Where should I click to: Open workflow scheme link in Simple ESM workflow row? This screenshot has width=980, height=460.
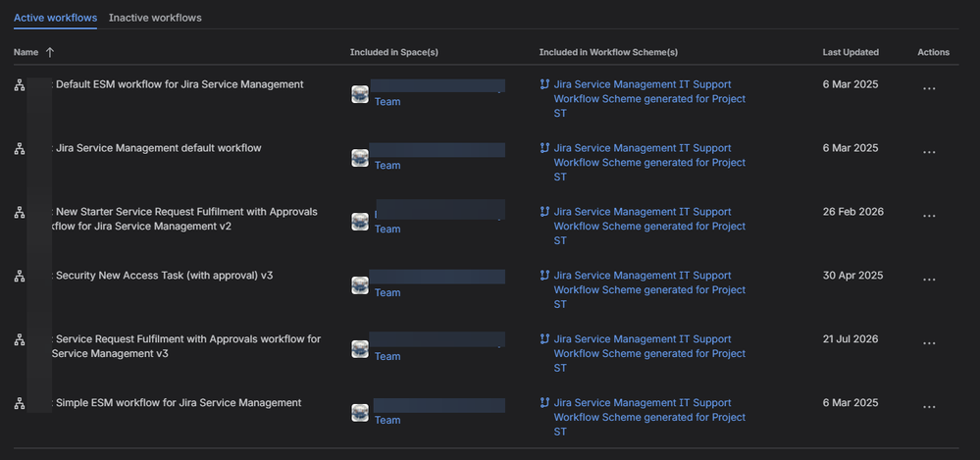pos(650,418)
